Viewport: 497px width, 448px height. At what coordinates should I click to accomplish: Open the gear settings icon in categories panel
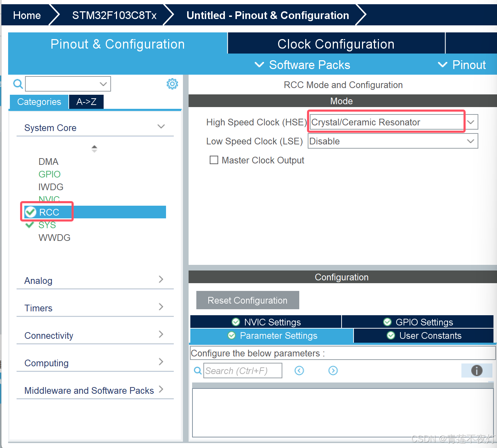pyautogui.click(x=172, y=84)
